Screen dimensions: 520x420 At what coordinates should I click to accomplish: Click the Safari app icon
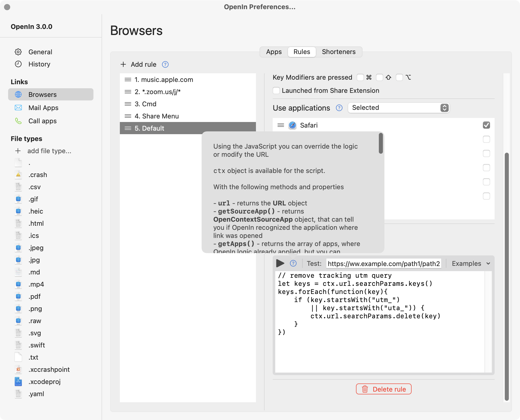point(292,125)
